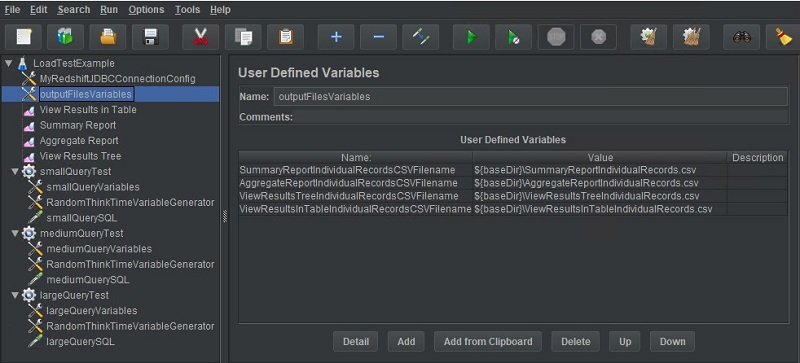Click the Paste clipboard icon
Viewport: 800px width, 363px height.
click(x=286, y=37)
